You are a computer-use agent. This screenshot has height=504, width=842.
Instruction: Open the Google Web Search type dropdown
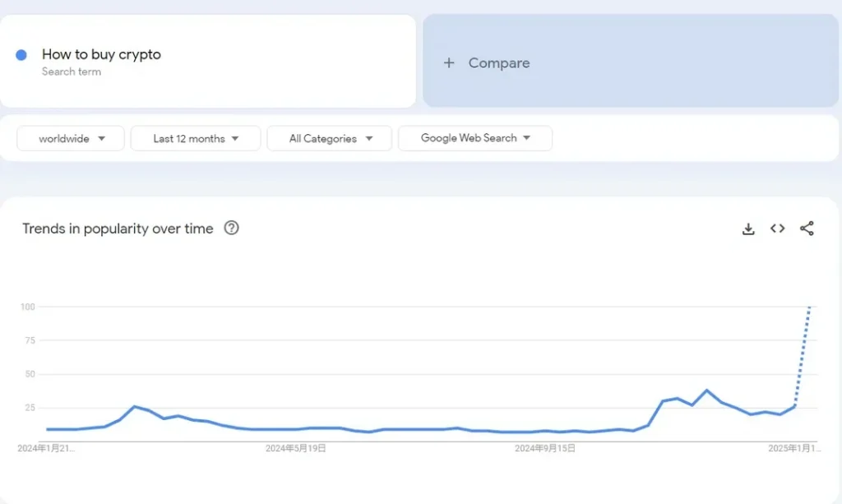[475, 138]
